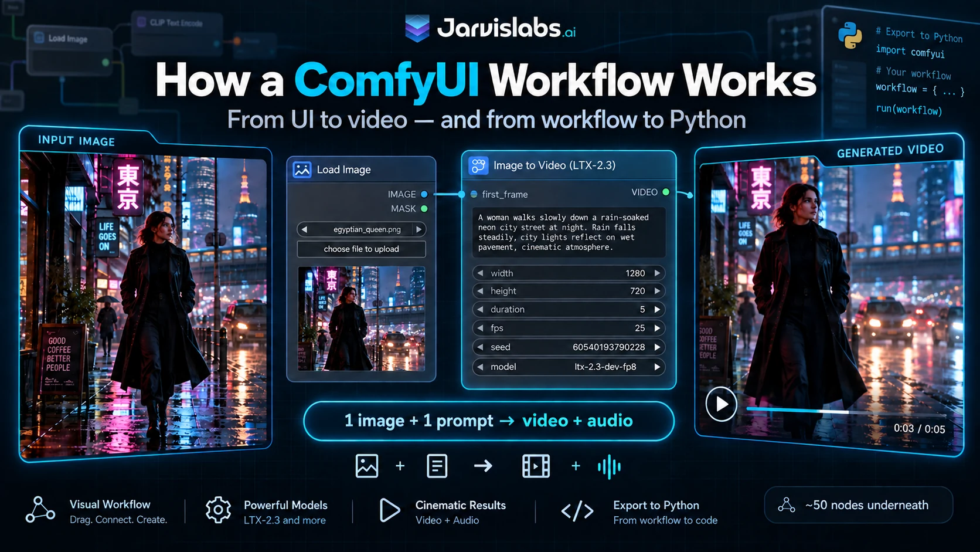The height and width of the screenshot is (552, 980).
Task: Click the Python logo icon
Action: point(850,35)
